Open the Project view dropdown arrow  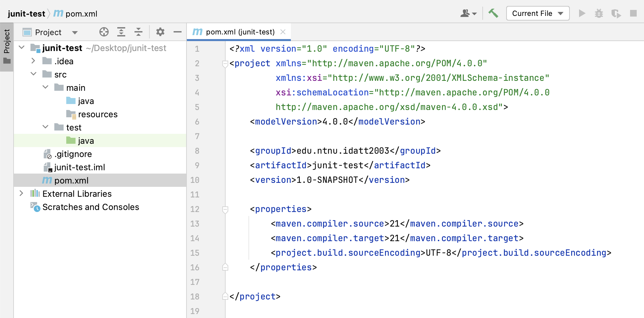point(75,32)
